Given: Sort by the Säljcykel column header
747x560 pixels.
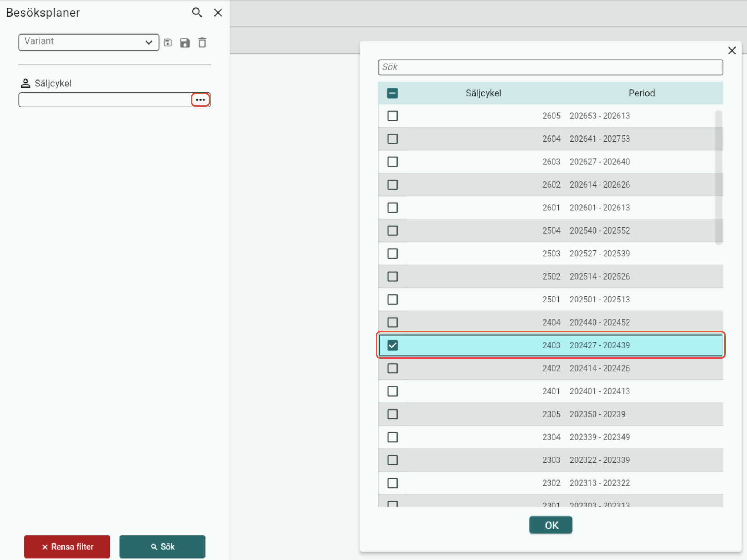Looking at the screenshot, I should coord(483,93).
